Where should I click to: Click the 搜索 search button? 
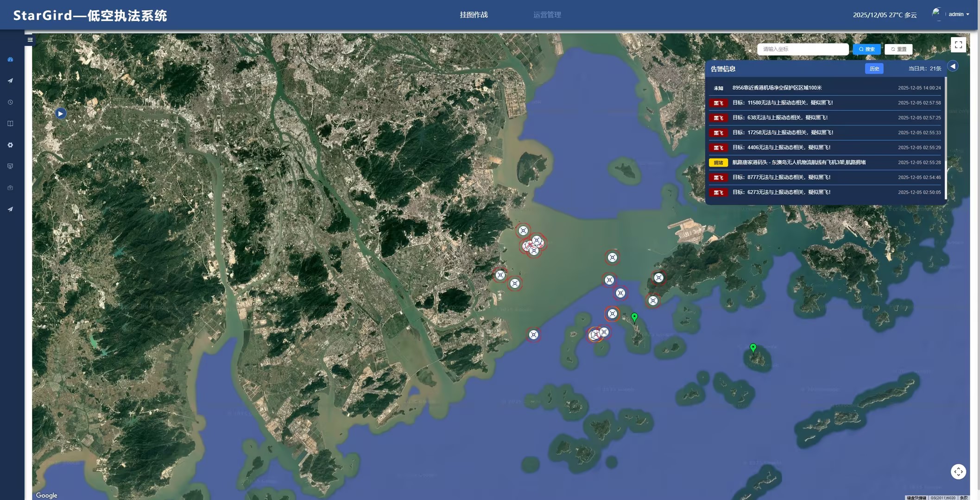click(x=866, y=49)
